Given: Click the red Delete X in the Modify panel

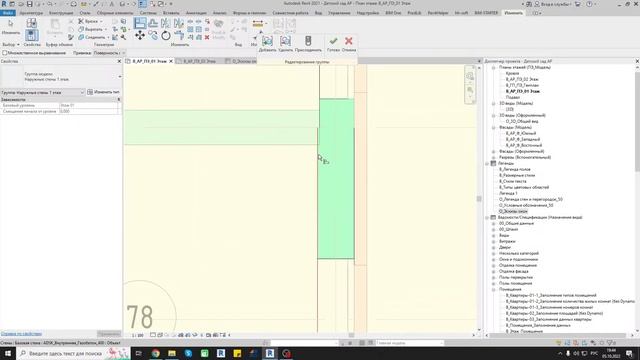Looking at the screenshot, I should 207,37.
